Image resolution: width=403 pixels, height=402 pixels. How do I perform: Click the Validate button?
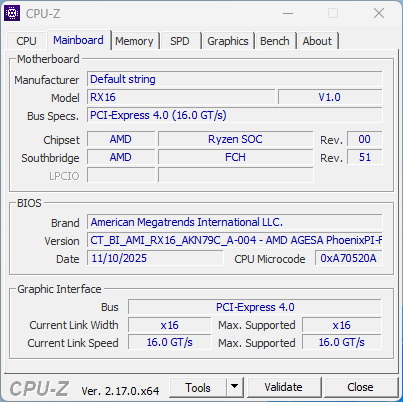[284, 387]
